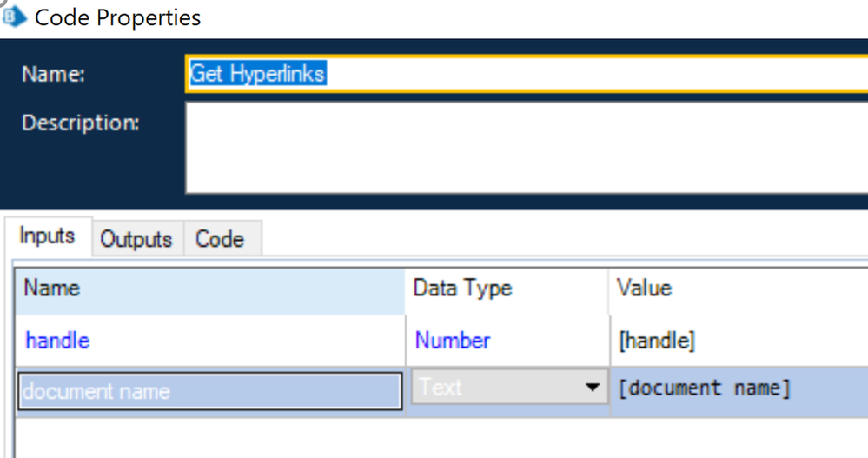Switch to the Inputs tab
Screen dimensions: 868x458
coord(47,236)
